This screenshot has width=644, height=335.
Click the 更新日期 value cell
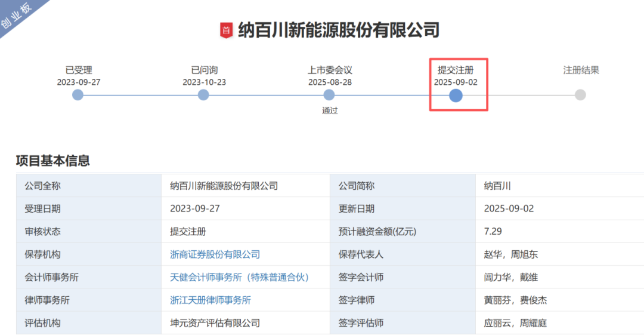coord(509,208)
